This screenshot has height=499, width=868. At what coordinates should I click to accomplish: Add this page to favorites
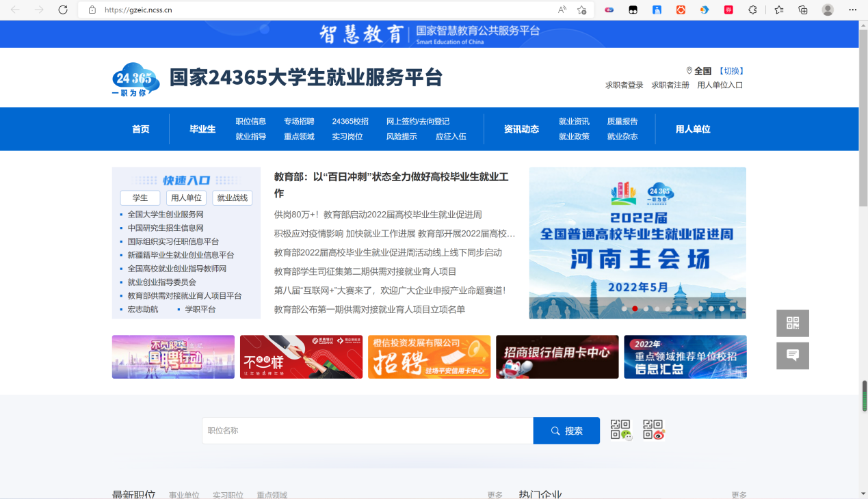(x=581, y=10)
